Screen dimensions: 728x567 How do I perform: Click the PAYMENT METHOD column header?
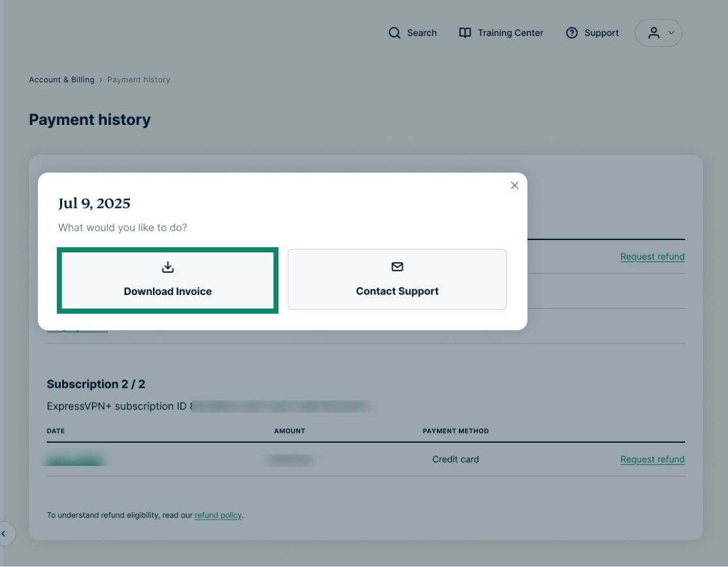tap(455, 431)
